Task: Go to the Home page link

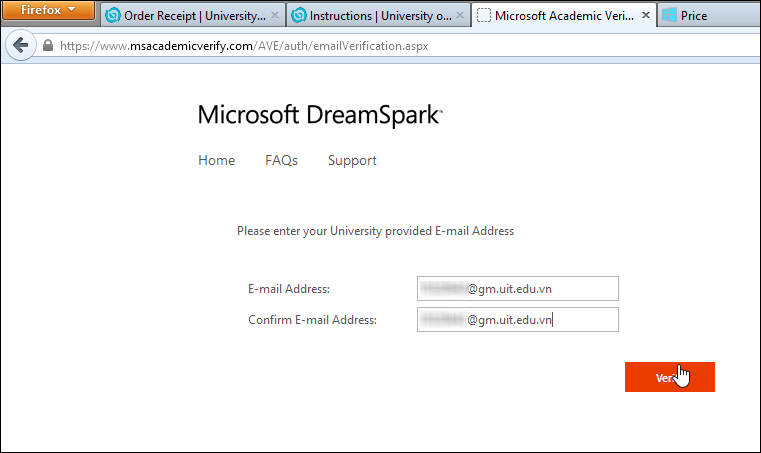Action: (x=216, y=160)
